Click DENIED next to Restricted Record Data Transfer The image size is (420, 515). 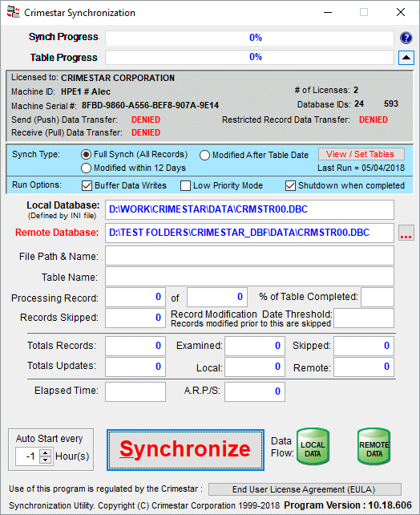(x=374, y=120)
